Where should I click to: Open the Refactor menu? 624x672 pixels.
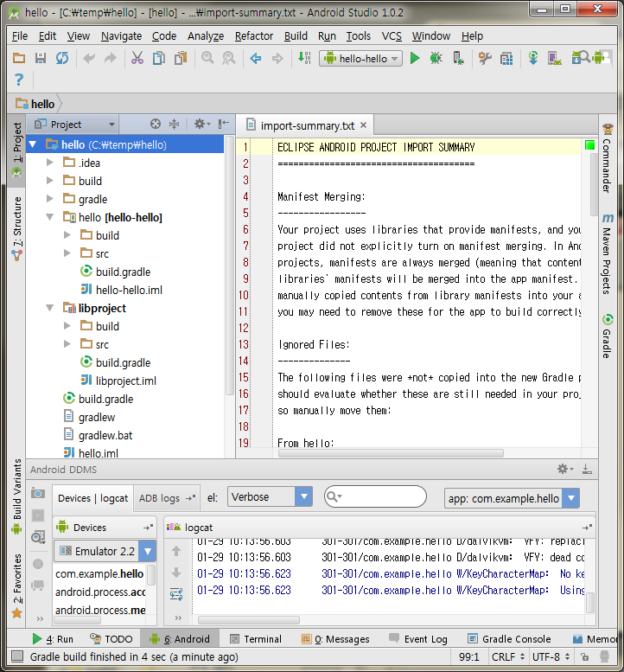click(254, 36)
